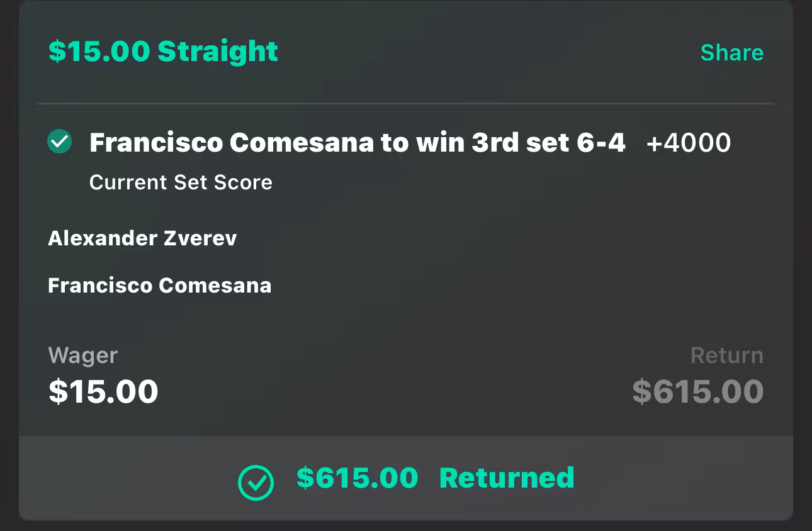
Task: Select the +4000 odds value
Action: point(689,143)
